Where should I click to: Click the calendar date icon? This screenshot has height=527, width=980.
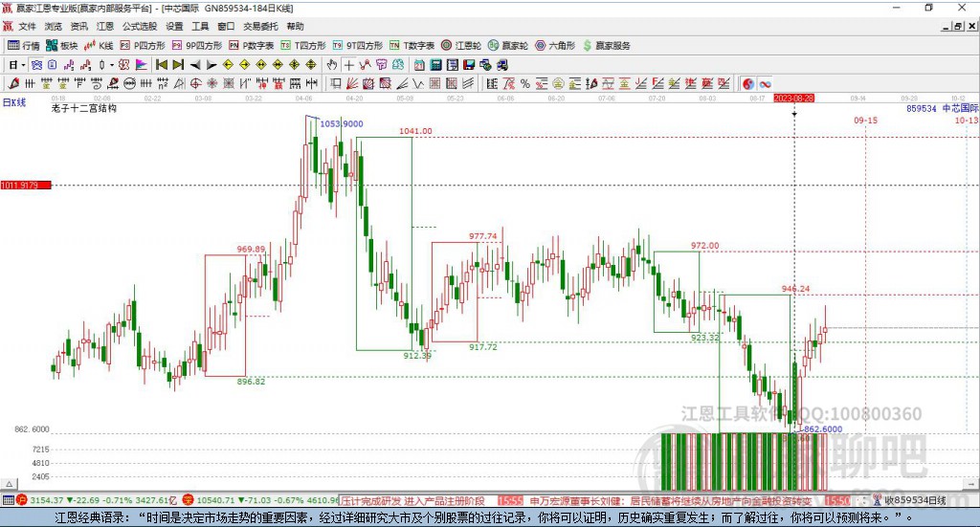(x=419, y=64)
